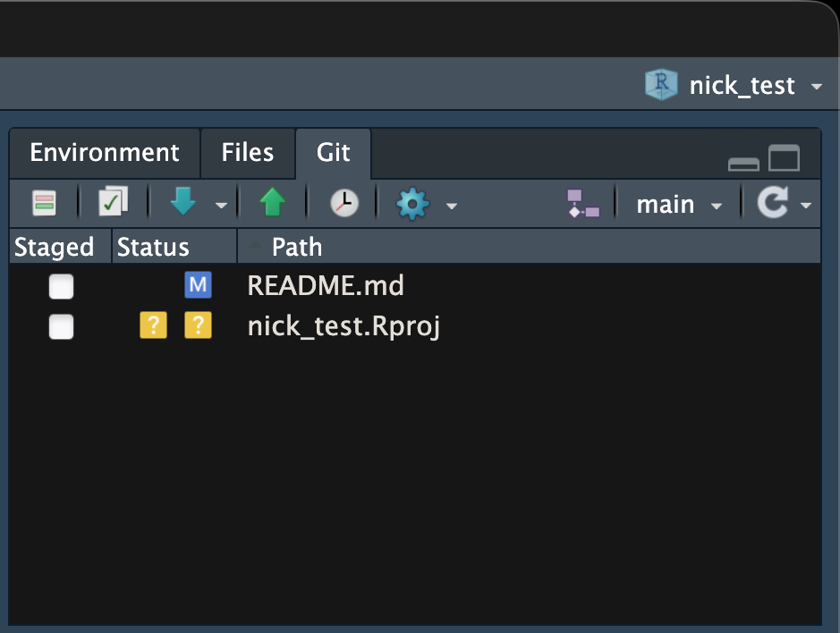Click the Commit checkmark icon

point(113,204)
